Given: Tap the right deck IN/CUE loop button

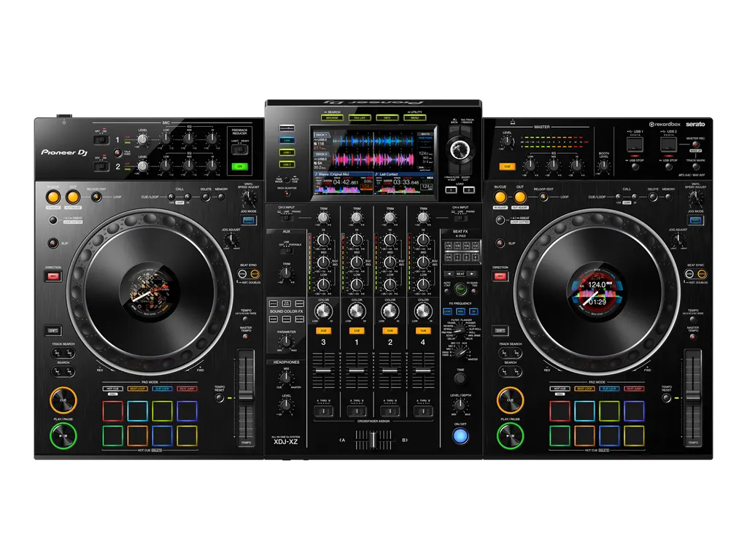Looking at the screenshot, I should pyautogui.click(x=500, y=197).
